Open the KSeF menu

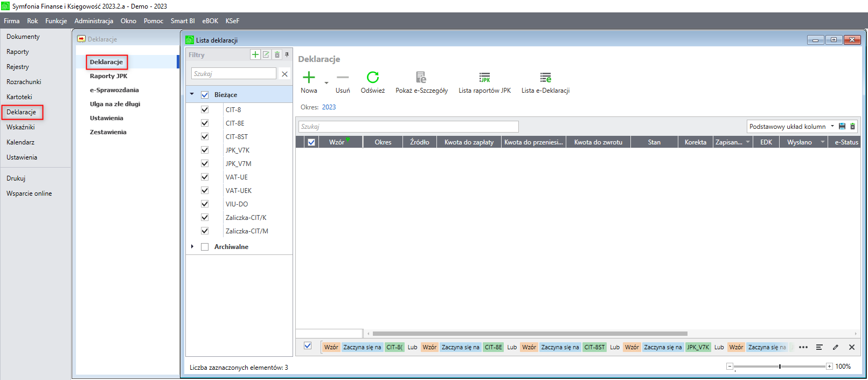point(232,21)
